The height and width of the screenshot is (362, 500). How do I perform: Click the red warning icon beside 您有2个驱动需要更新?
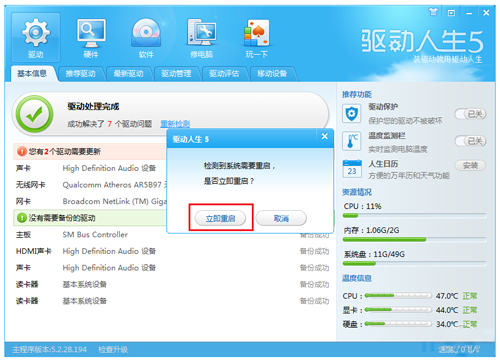click(x=22, y=152)
